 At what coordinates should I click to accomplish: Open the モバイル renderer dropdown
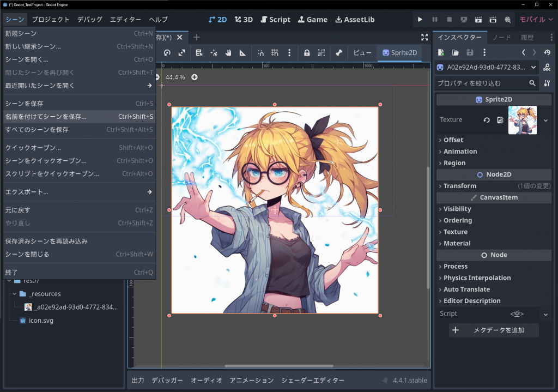click(x=536, y=20)
